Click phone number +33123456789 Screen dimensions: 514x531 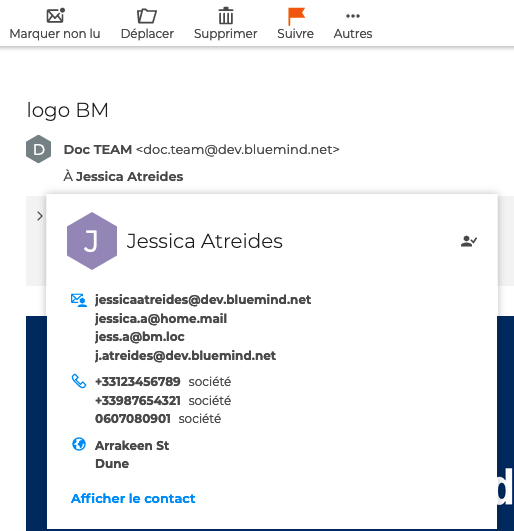coord(137,382)
